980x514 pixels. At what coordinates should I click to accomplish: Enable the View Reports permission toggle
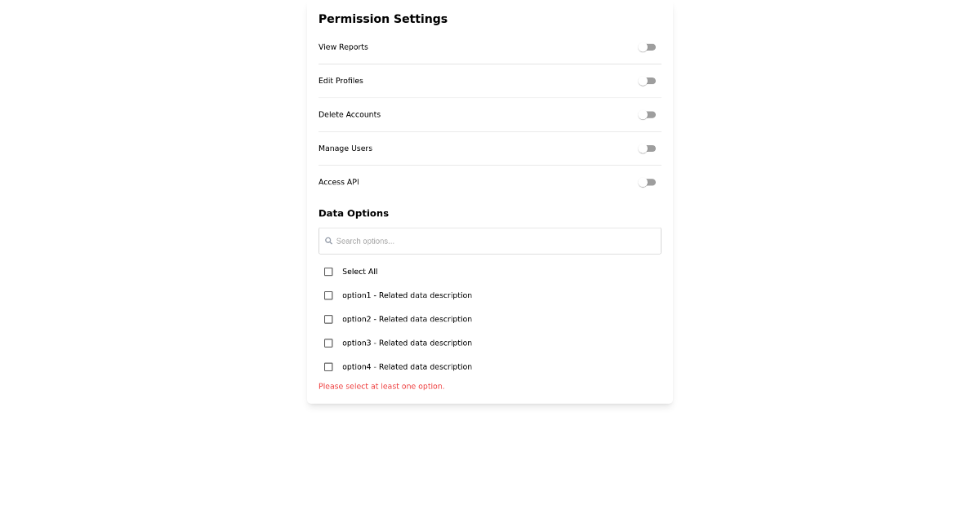(x=647, y=47)
